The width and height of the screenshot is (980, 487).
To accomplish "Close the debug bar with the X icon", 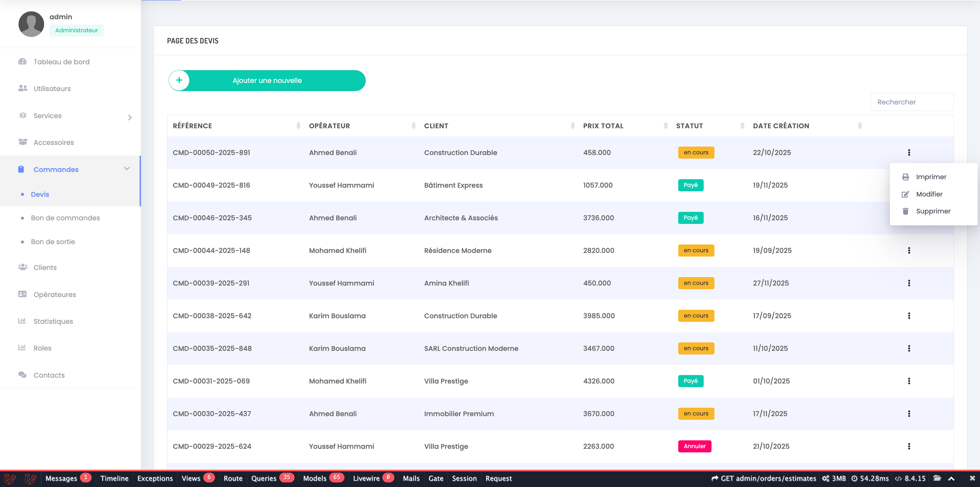I will click(x=972, y=478).
